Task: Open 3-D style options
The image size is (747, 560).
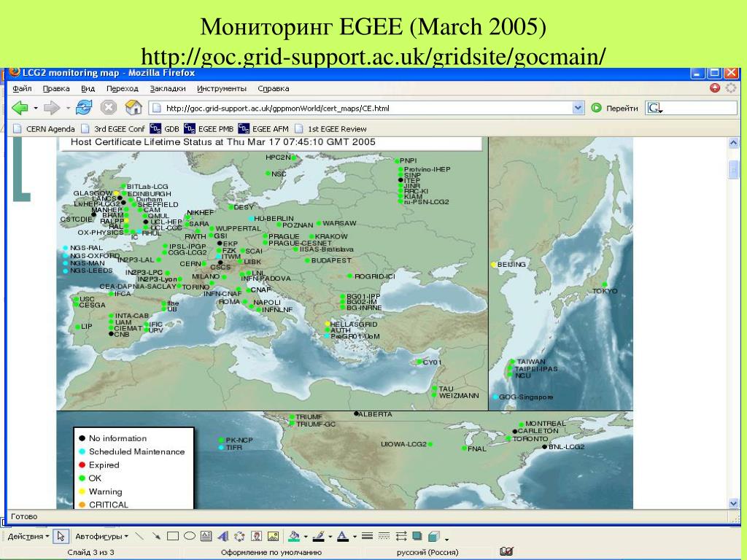Action: coord(433,536)
